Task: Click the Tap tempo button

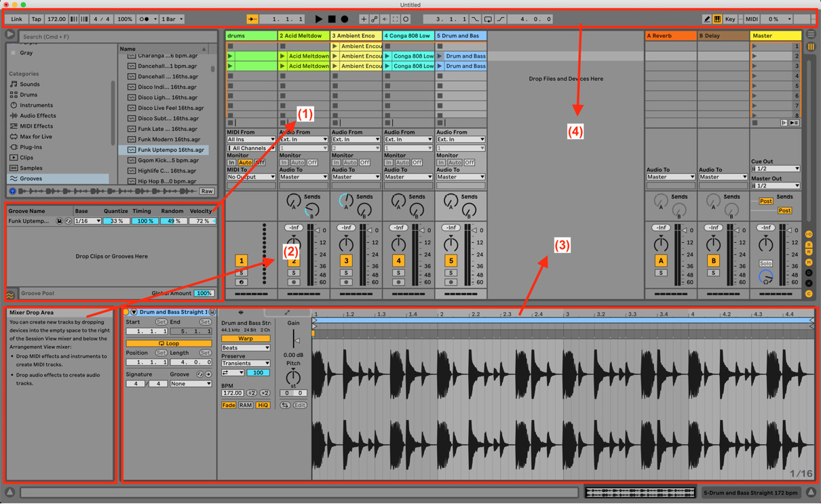Action: click(x=36, y=19)
